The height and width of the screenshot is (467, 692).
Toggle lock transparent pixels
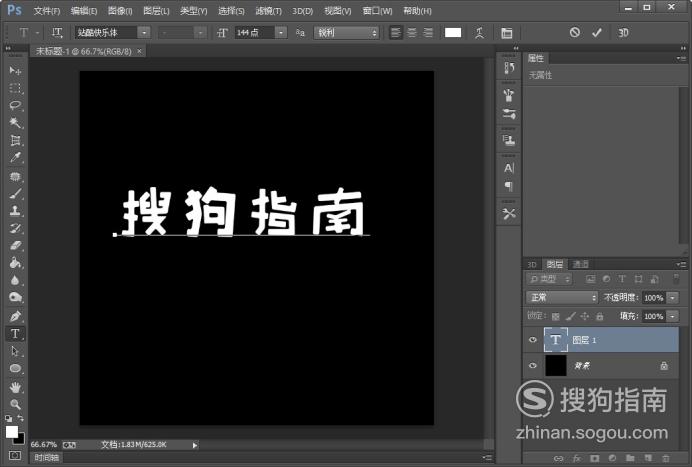point(556,316)
